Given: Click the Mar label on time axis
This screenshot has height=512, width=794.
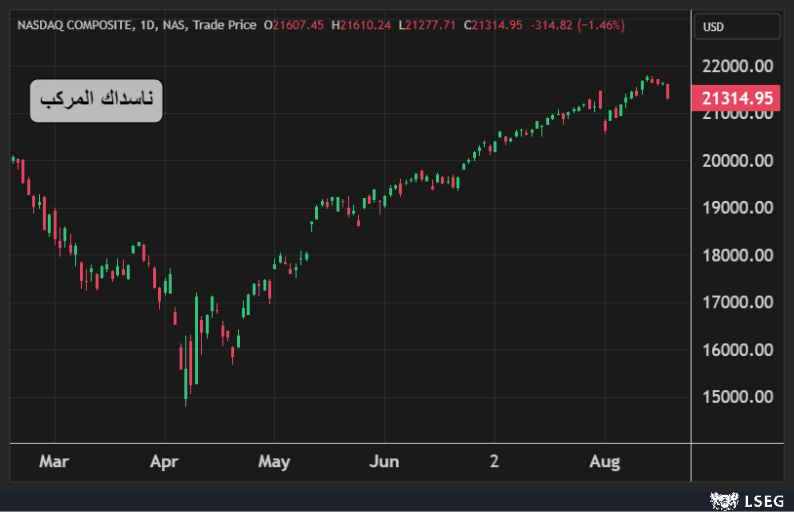Looking at the screenshot, I should tap(53, 461).
